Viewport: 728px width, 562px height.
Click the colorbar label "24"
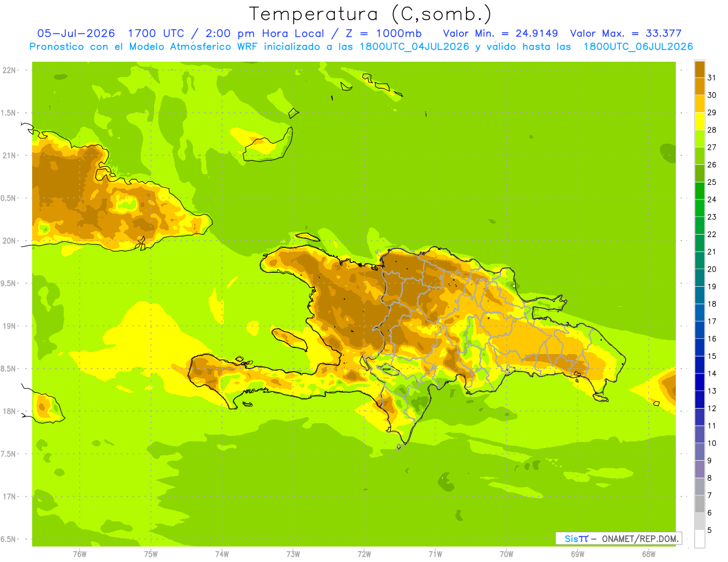(712, 199)
